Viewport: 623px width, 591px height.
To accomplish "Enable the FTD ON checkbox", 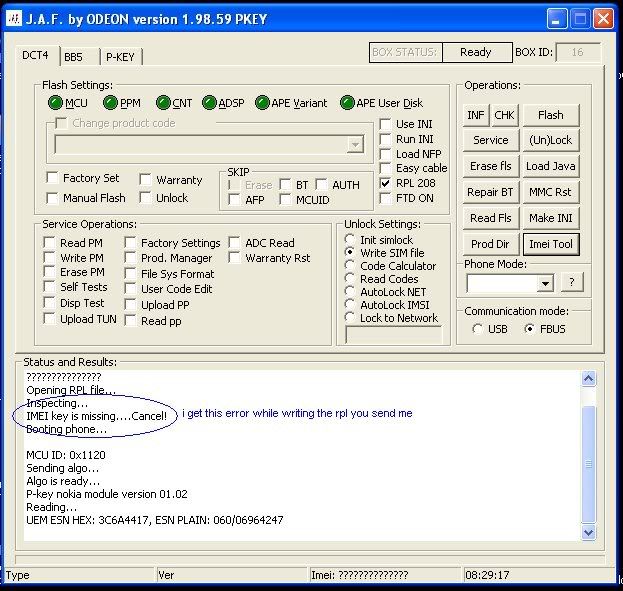I will coord(385,198).
